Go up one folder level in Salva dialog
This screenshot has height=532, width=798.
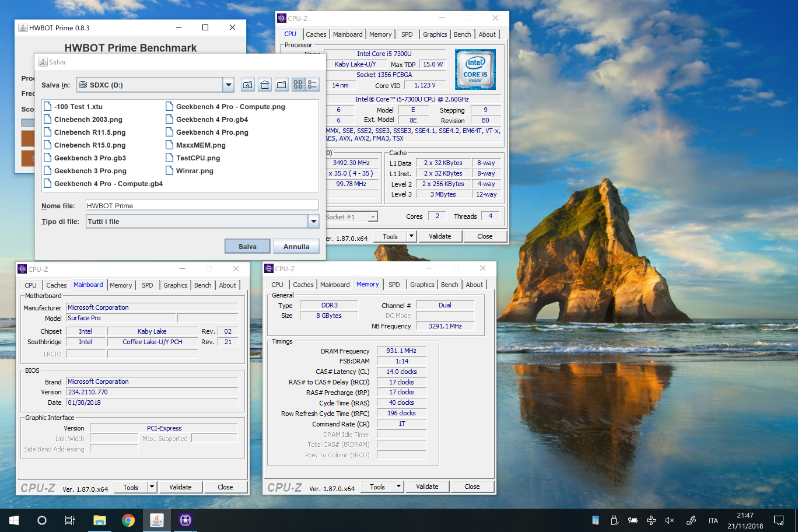[x=248, y=85]
